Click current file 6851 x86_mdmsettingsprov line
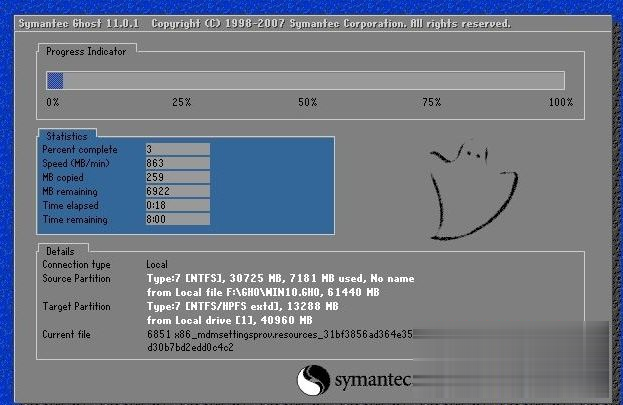The height and width of the screenshot is (405, 623). 280,335
